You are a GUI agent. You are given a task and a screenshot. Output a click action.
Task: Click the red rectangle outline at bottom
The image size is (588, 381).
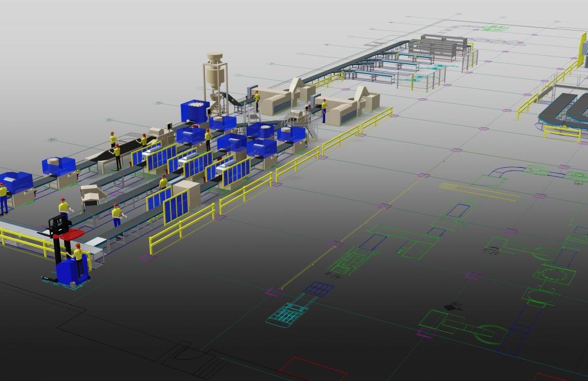[x=312, y=368]
